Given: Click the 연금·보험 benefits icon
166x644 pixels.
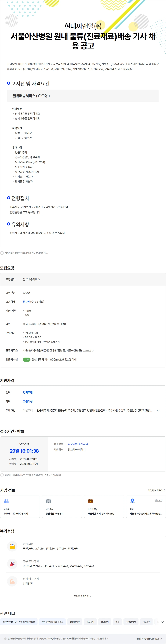Looking at the screenshot, I should 12,546.
